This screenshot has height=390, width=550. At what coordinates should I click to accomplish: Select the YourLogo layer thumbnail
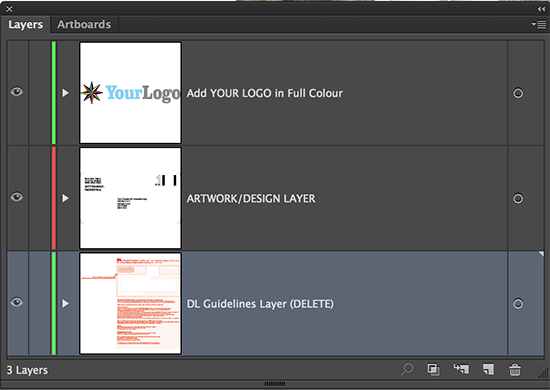130,93
